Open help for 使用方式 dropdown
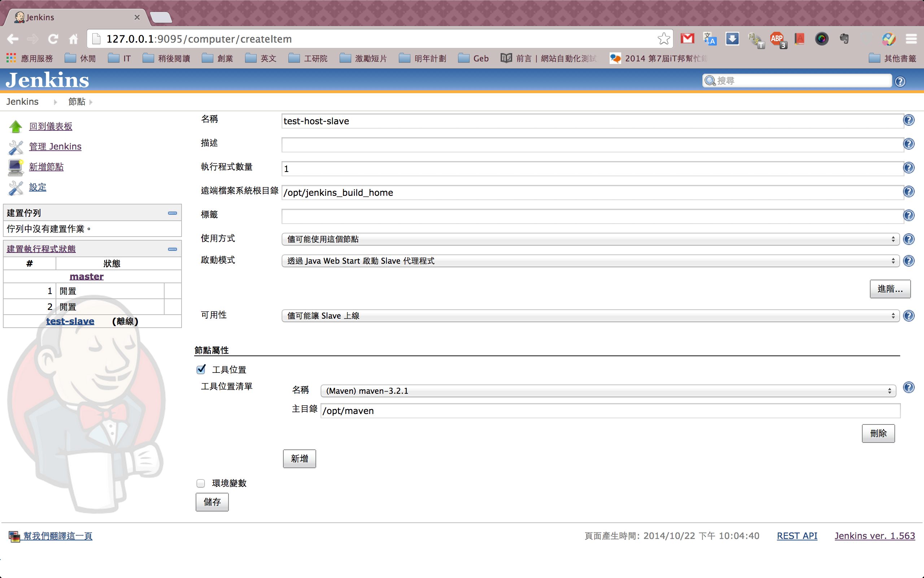This screenshot has height=578, width=924. coord(909,239)
